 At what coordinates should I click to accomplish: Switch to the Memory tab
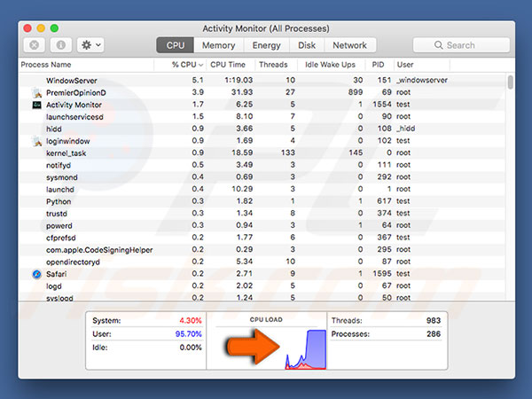[x=218, y=45]
